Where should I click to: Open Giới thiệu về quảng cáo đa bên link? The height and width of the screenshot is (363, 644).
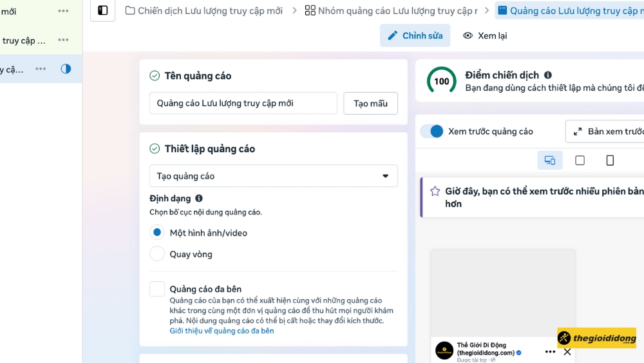222,331
